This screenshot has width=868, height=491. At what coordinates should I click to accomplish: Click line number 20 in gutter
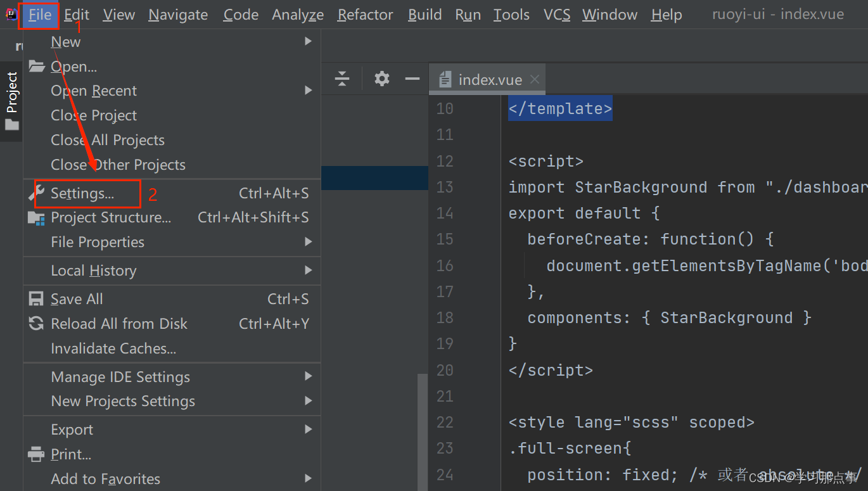point(445,370)
